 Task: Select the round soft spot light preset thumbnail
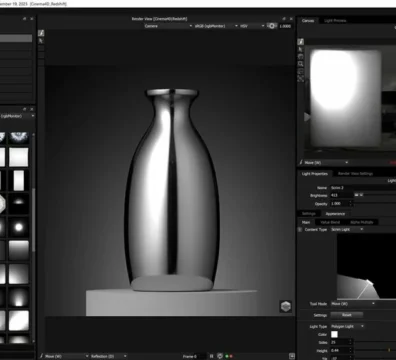tap(19, 227)
